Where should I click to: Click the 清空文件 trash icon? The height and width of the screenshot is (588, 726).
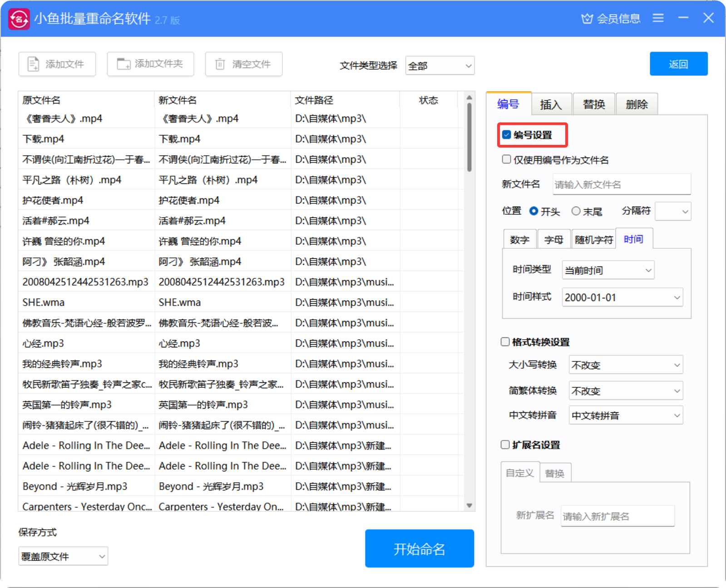click(220, 64)
